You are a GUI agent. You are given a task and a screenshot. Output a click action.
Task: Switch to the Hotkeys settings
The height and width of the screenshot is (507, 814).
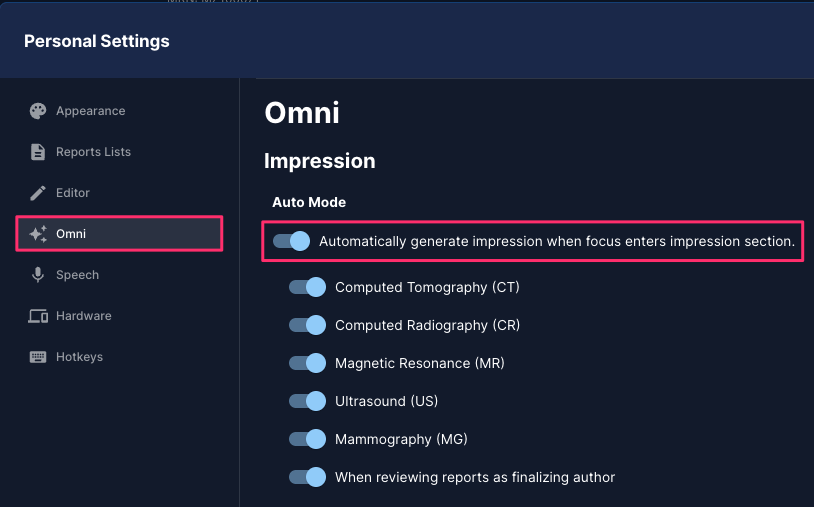click(x=79, y=357)
